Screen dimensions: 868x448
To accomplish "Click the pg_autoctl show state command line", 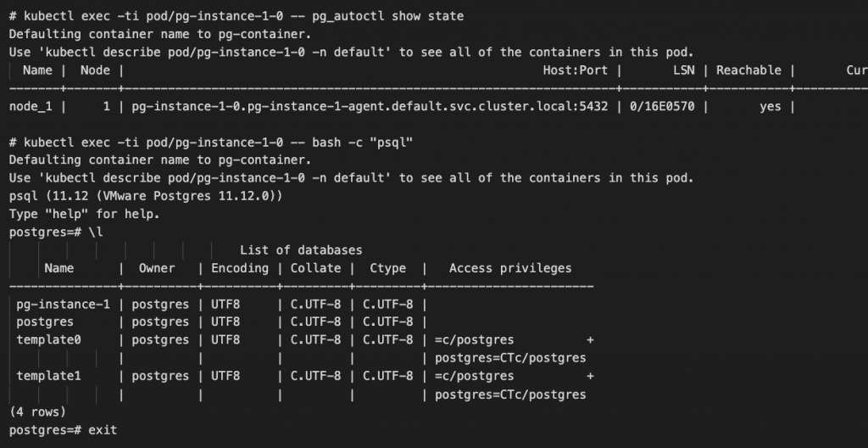I will [x=236, y=16].
